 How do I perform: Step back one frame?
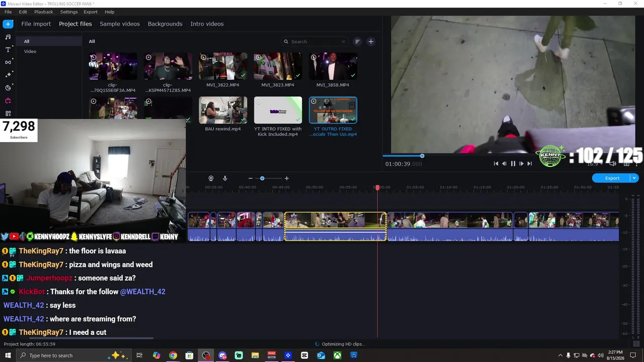click(x=504, y=164)
